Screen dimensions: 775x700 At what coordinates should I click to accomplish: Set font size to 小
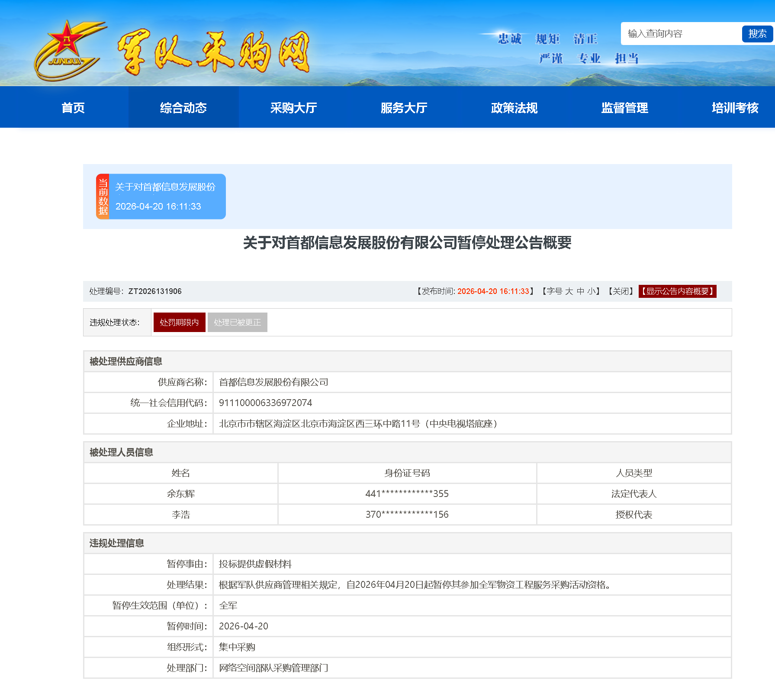(591, 291)
